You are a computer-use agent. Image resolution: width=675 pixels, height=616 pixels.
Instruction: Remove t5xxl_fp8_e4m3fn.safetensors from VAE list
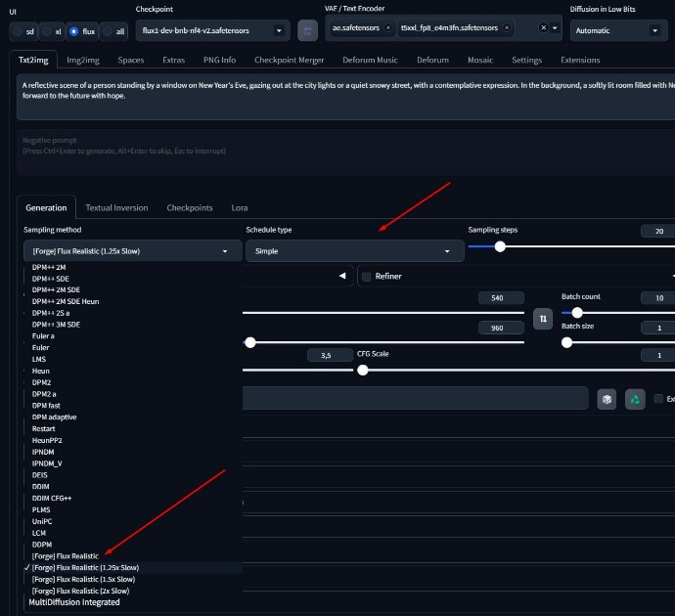(x=507, y=27)
